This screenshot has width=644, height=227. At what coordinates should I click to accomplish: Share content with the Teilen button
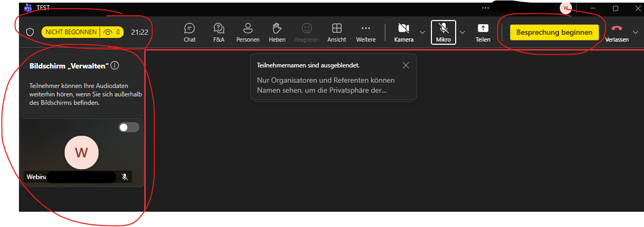point(483,32)
